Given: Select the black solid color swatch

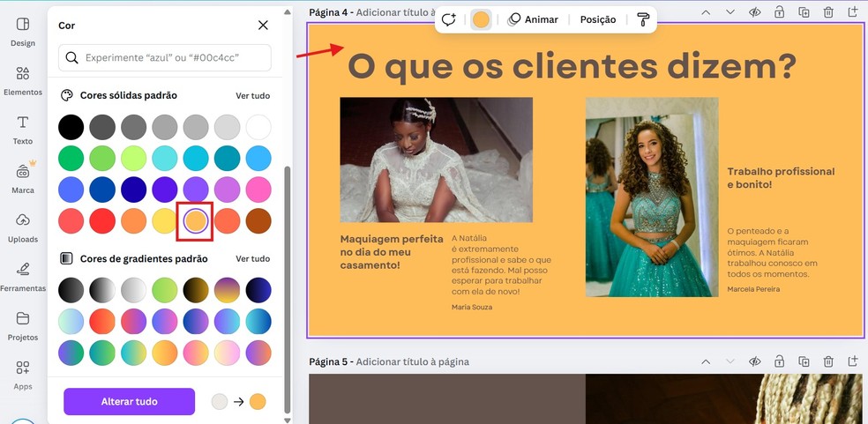Looking at the screenshot, I should [71, 127].
